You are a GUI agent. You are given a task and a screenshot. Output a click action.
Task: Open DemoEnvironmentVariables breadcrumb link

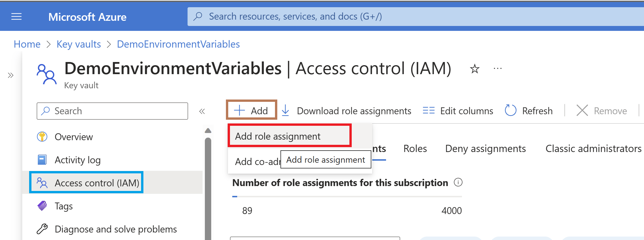(178, 44)
